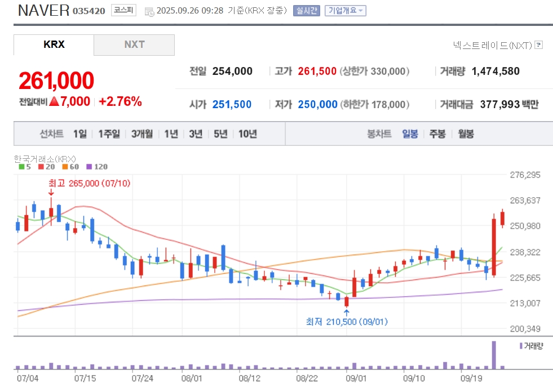553x392 pixels.
Task: Click the purple 120-day moving average swatch
Action: pos(89,167)
